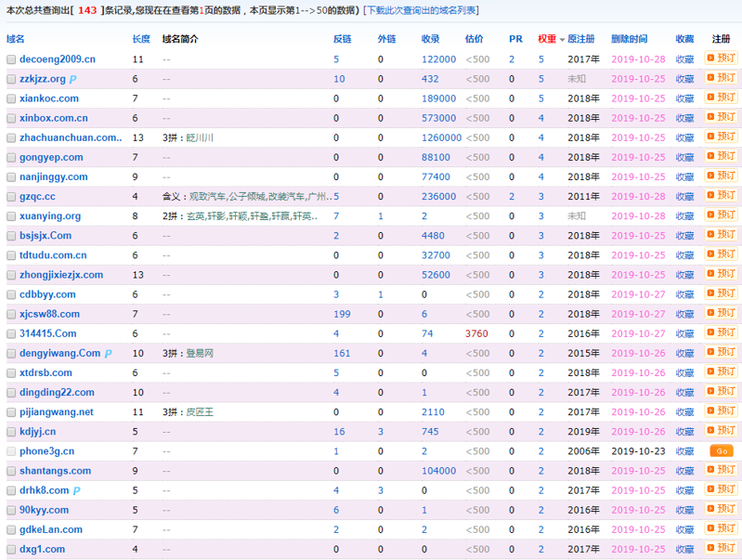The height and width of the screenshot is (560, 742).
Task: Click the 收录 value 104000 for shantangs.com
Action: [x=438, y=471]
